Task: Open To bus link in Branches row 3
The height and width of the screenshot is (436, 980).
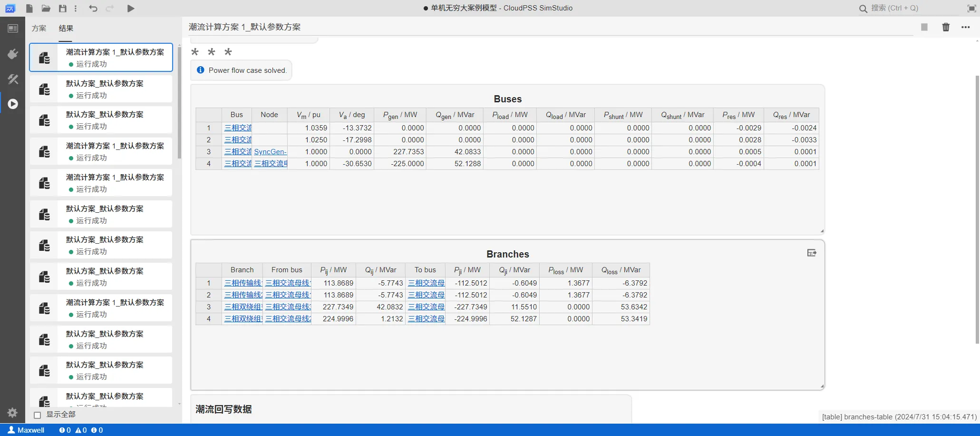Action: tap(427, 307)
